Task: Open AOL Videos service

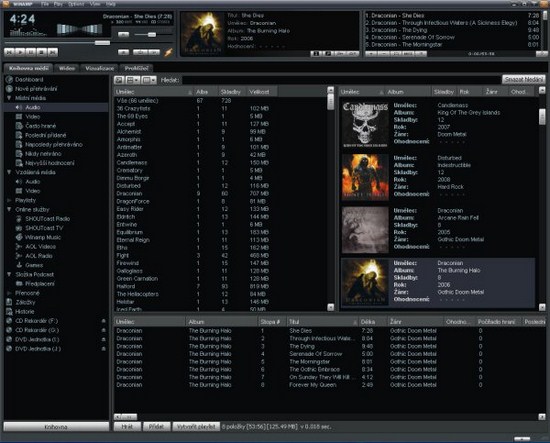Action: pyautogui.click(x=40, y=247)
